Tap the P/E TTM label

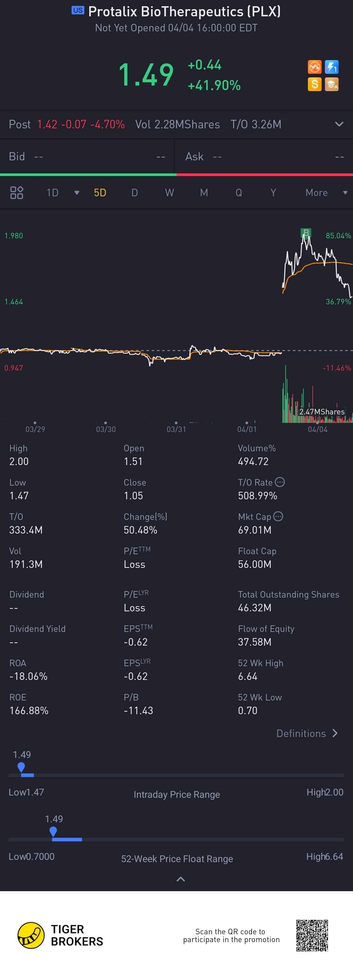click(x=137, y=551)
